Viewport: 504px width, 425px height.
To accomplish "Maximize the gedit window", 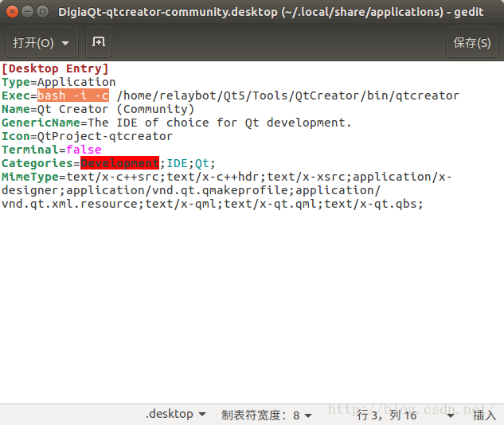I will pyautogui.click(x=42, y=12).
